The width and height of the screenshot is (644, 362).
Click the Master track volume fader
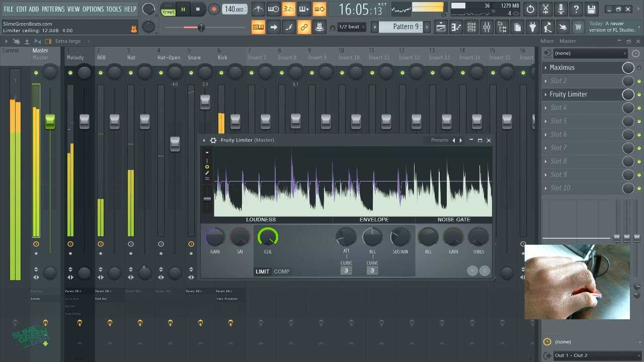(50, 122)
